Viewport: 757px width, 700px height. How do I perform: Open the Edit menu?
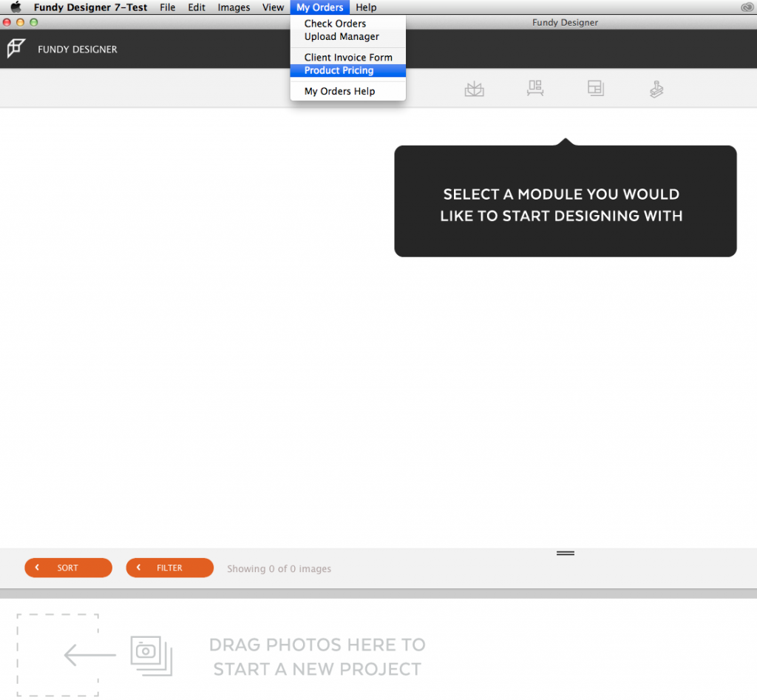click(197, 7)
